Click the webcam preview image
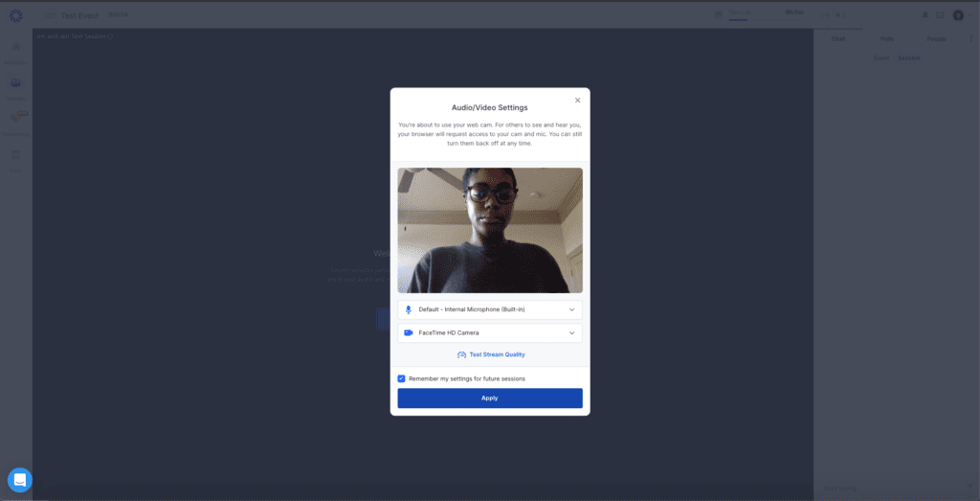This screenshot has width=980, height=501. 490,230
